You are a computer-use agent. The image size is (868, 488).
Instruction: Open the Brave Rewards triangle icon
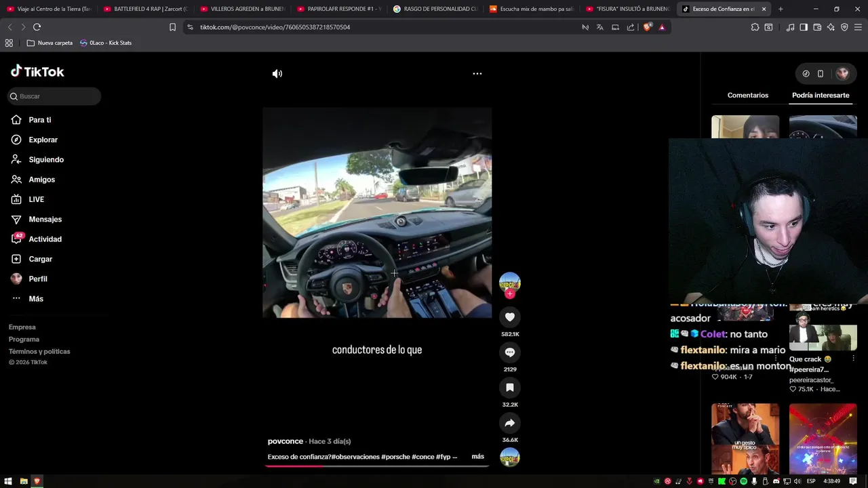point(662,27)
